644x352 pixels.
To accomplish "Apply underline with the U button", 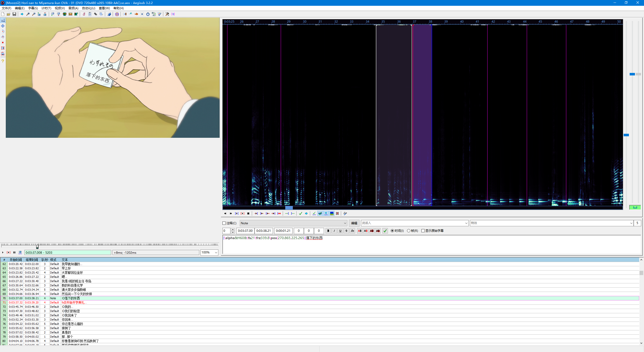I will pyautogui.click(x=340, y=231).
